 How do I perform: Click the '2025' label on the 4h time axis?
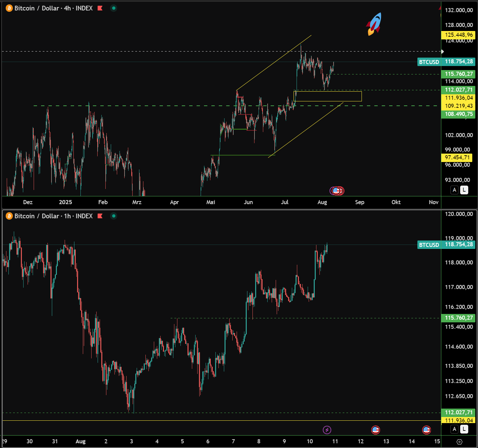(65, 202)
